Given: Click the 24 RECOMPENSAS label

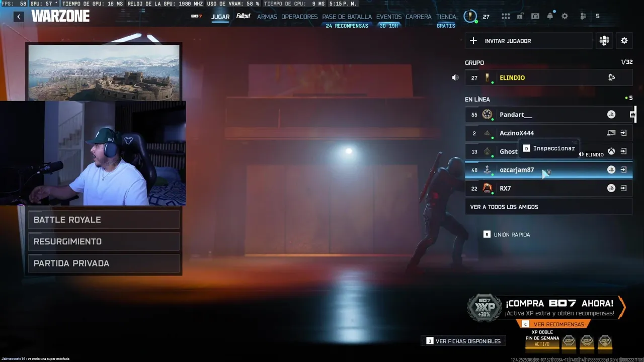Looking at the screenshot, I should pos(347,26).
